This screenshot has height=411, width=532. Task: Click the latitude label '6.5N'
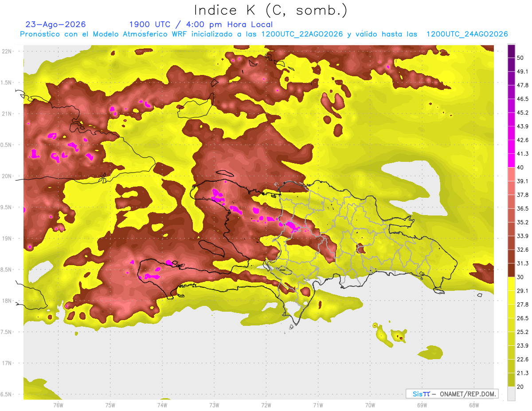pyautogui.click(x=7, y=394)
